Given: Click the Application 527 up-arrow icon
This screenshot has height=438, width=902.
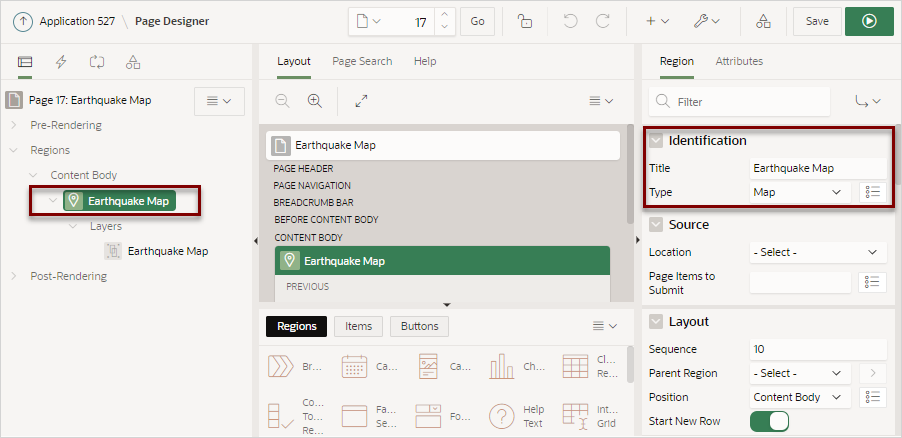Looking at the screenshot, I should [23, 22].
